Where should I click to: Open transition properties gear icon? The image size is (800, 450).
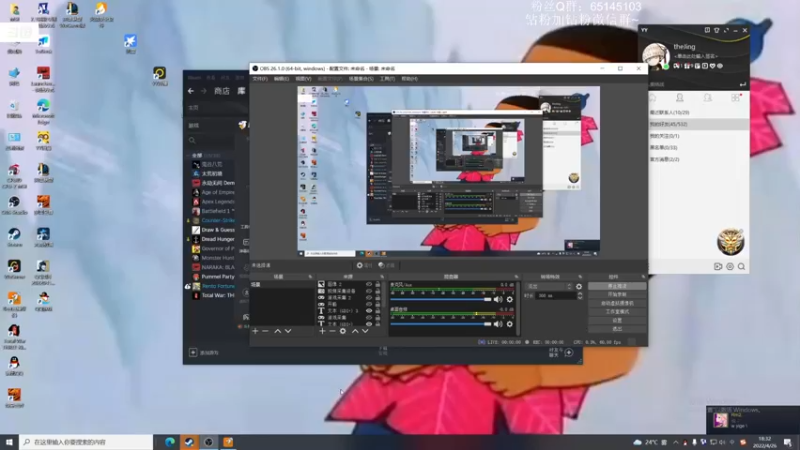point(579,287)
